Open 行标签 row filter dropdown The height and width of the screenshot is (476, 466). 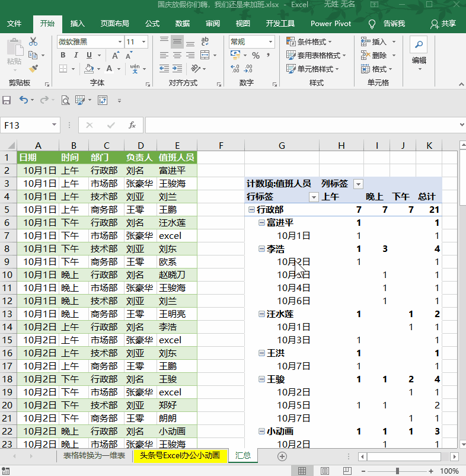tap(314, 197)
